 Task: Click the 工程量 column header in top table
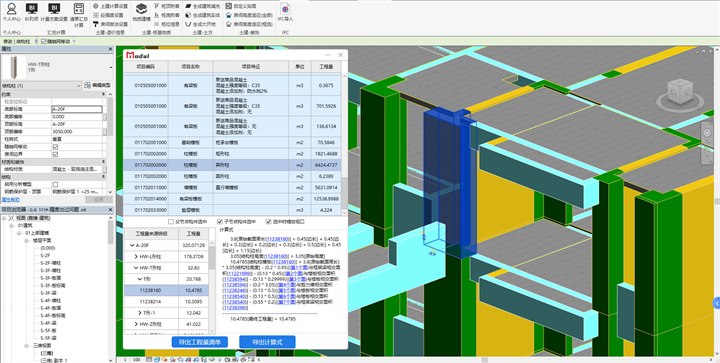point(326,67)
